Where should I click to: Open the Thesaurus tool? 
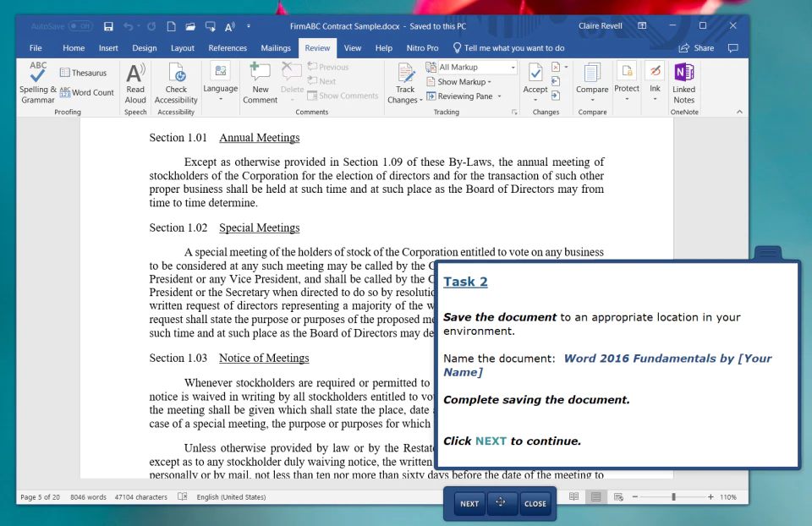[84, 73]
